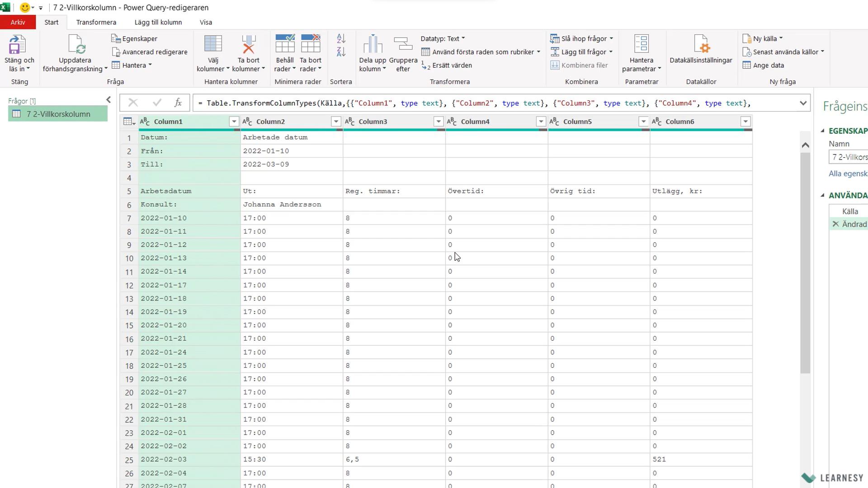Select Ersätt värden
The image size is (868, 488).
coord(451,65)
